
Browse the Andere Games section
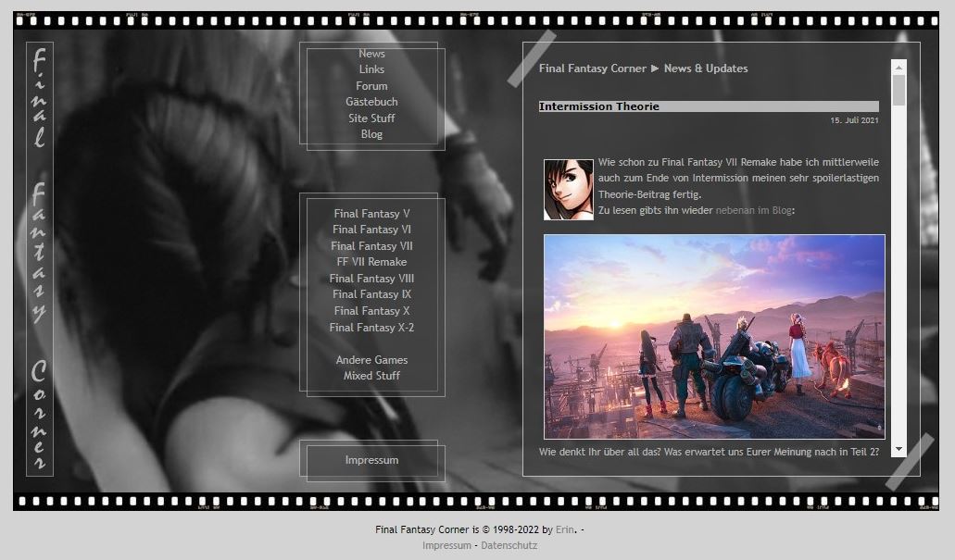pyautogui.click(x=371, y=360)
